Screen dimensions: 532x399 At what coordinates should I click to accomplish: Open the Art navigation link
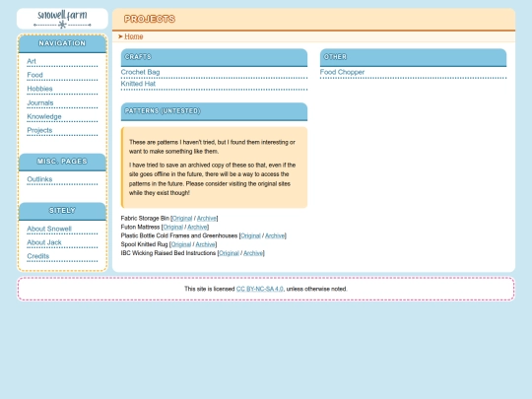pyautogui.click(x=32, y=61)
